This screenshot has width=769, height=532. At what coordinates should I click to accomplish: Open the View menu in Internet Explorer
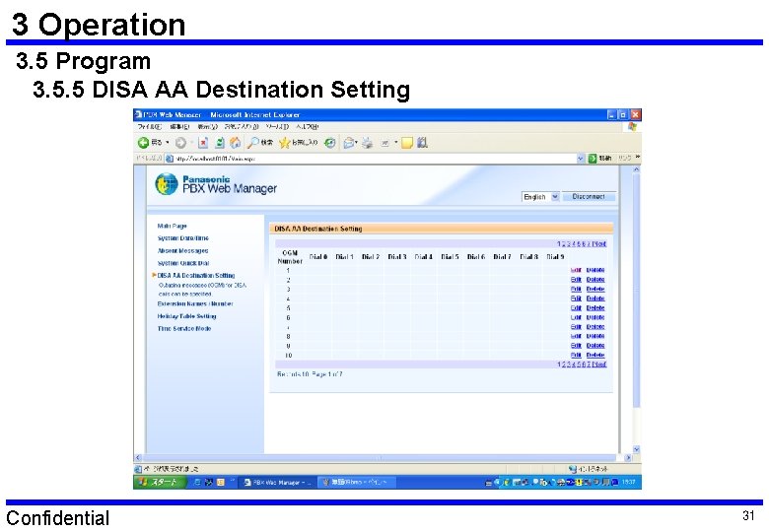pyautogui.click(x=207, y=126)
